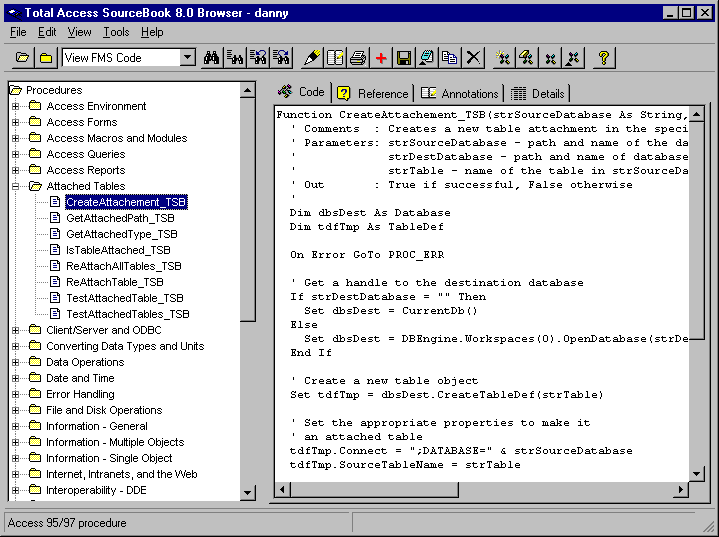
Task: Select GetAttachedType_TSB procedure
Action: [x=122, y=234]
